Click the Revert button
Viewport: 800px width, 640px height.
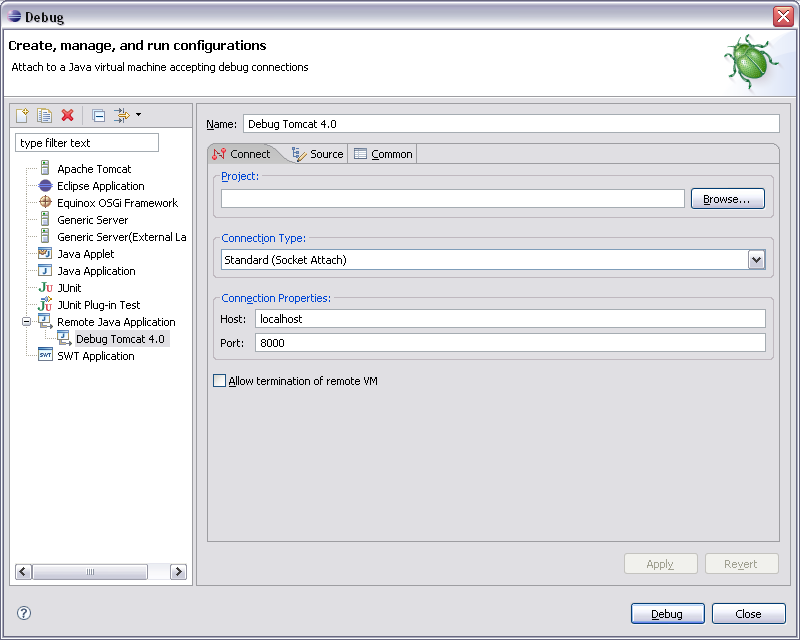[x=741, y=563]
